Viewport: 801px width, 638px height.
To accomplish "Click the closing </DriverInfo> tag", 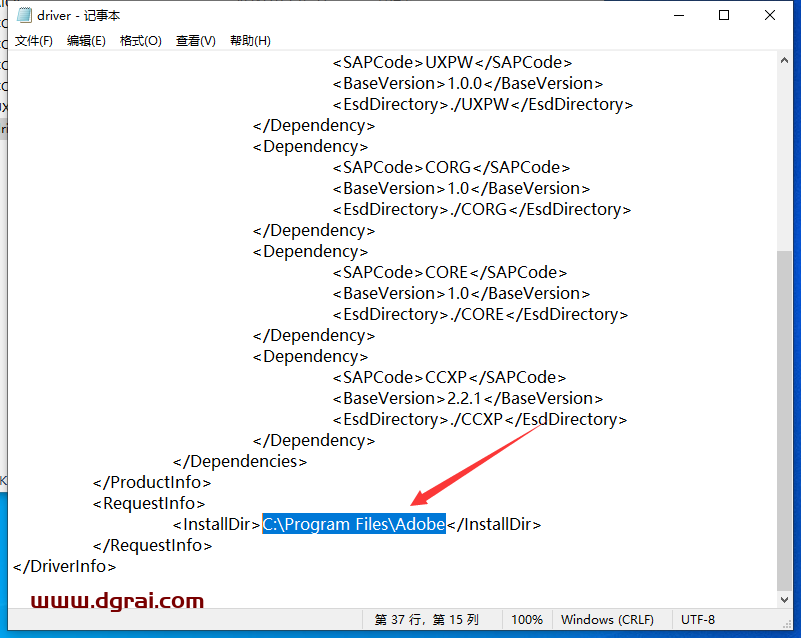I will coord(64,566).
